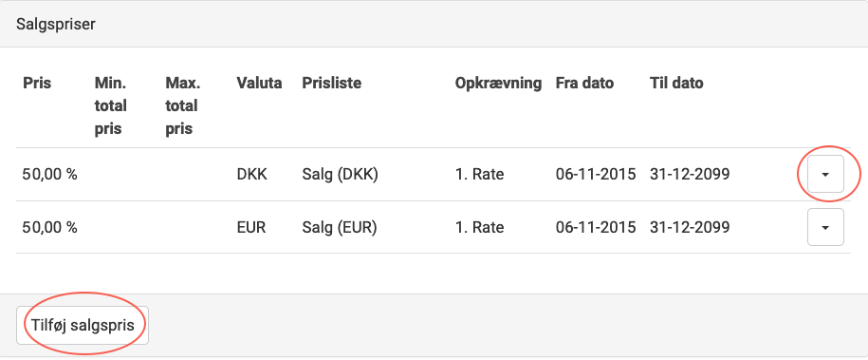Viewport: 868px width, 360px height.
Task: Click the EUR currency cell
Action: click(x=251, y=227)
